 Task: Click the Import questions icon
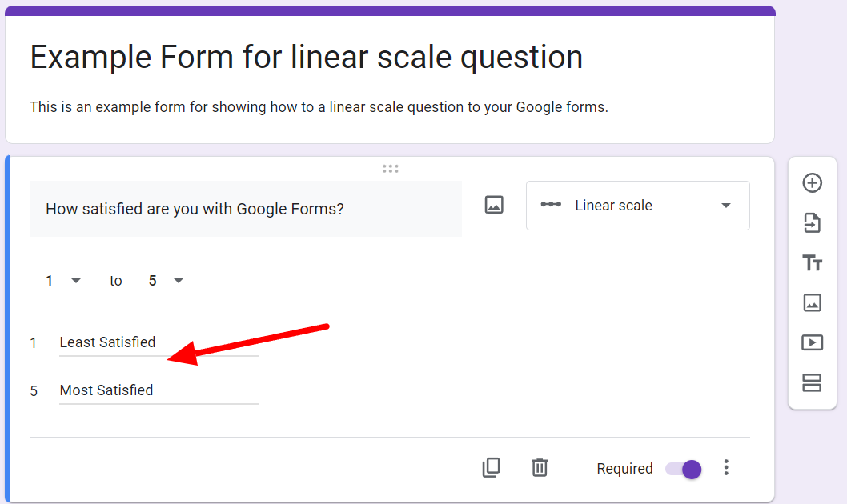click(812, 223)
